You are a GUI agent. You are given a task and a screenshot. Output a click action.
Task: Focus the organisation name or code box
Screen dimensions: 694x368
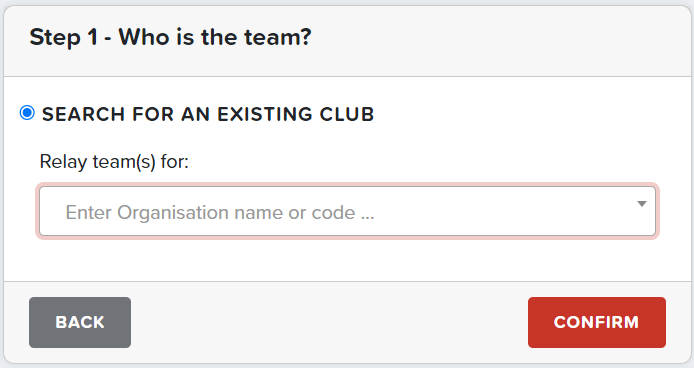[347, 211]
